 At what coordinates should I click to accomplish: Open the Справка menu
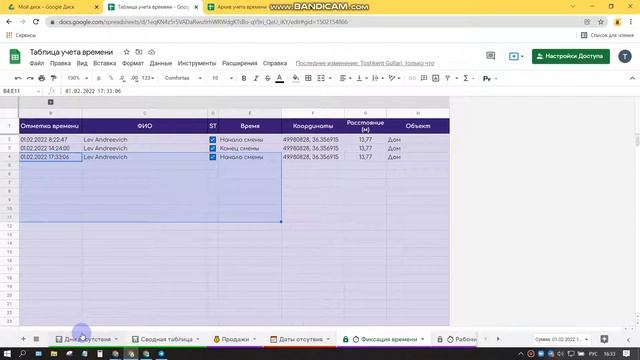tap(275, 63)
